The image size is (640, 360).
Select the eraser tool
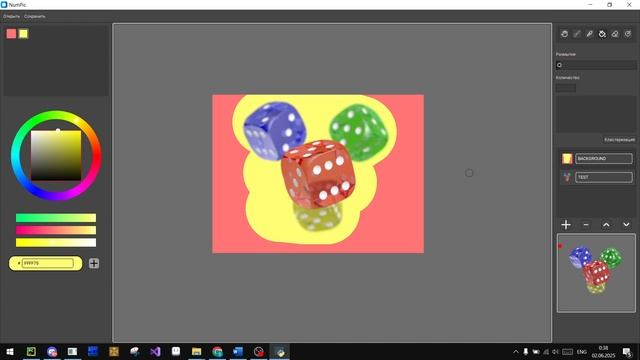point(615,34)
